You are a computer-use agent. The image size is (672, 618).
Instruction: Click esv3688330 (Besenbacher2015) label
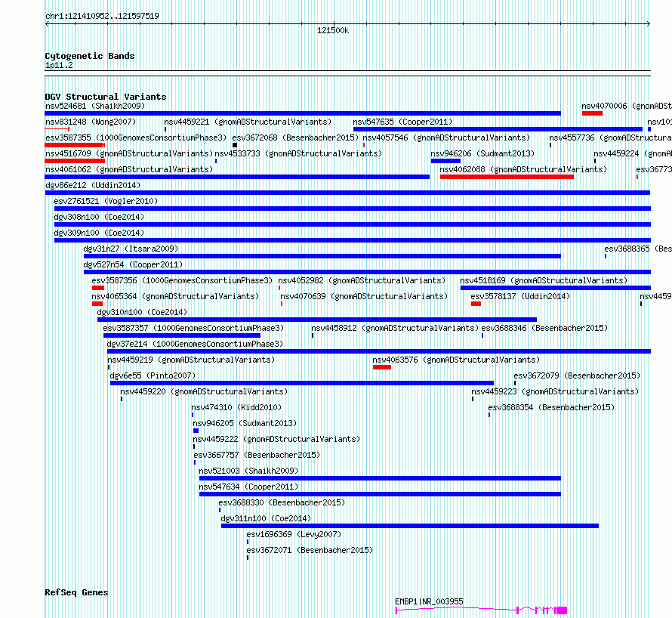(282, 502)
